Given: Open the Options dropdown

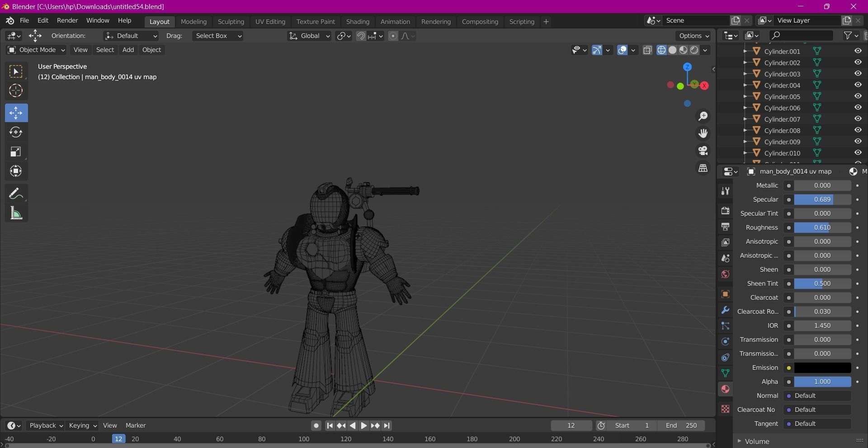Looking at the screenshot, I should click(694, 36).
